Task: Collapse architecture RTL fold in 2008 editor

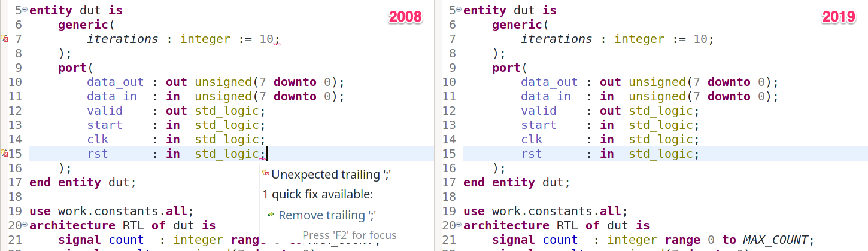Action: pyautogui.click(x=25, y=225)
